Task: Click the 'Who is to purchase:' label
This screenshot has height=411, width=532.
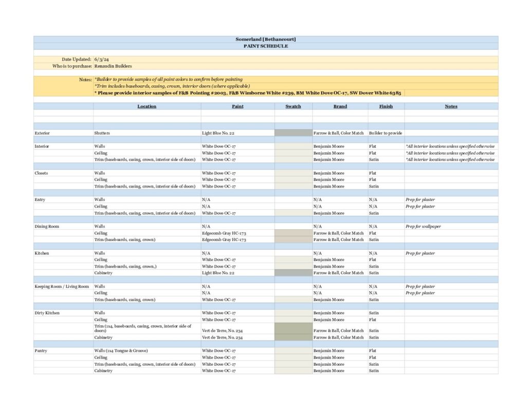Action: point(72,66)
